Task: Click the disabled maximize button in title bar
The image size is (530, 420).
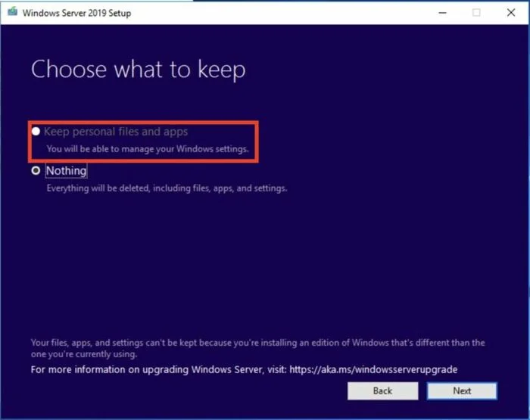Action: 476,13
